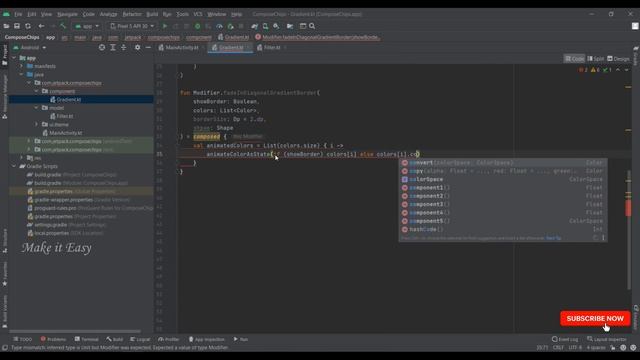Screen dimensions: 640x360
Task: Open the Event Log tool window
Action: [565, 339]
